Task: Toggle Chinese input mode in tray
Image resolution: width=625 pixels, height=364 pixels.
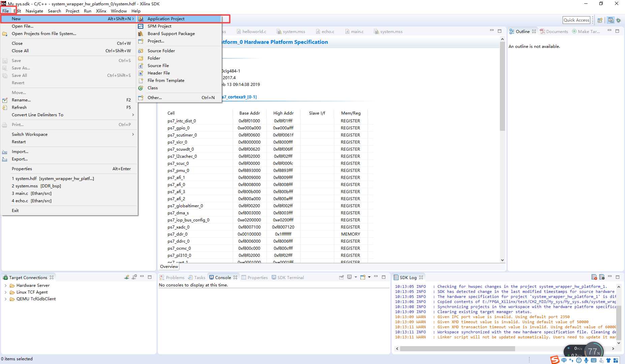Action: (564, 360)
